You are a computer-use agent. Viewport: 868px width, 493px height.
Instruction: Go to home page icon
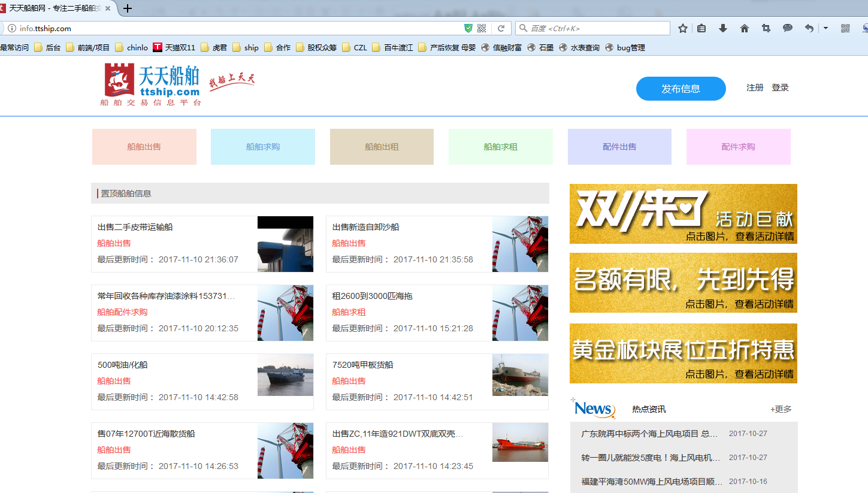[x=745, y=28]
